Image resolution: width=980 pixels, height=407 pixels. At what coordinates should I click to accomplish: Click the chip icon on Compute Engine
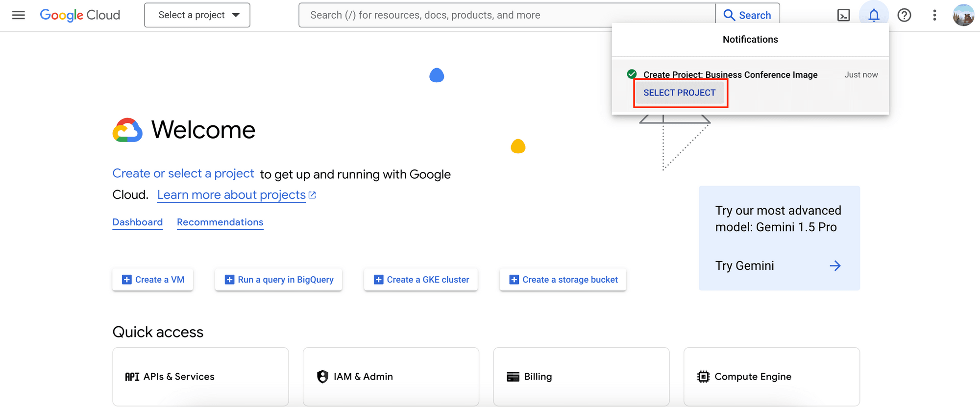[703, 377]
